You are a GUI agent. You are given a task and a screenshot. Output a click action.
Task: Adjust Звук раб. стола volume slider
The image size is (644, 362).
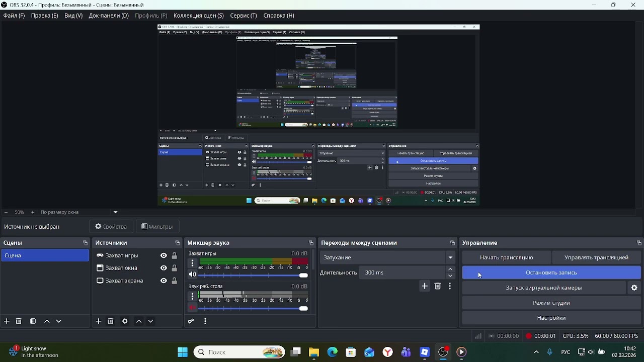[253, 308]
